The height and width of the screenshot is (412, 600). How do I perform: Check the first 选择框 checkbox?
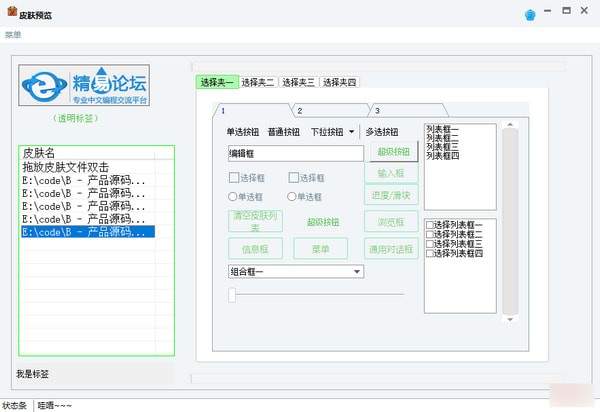point(234,177)
